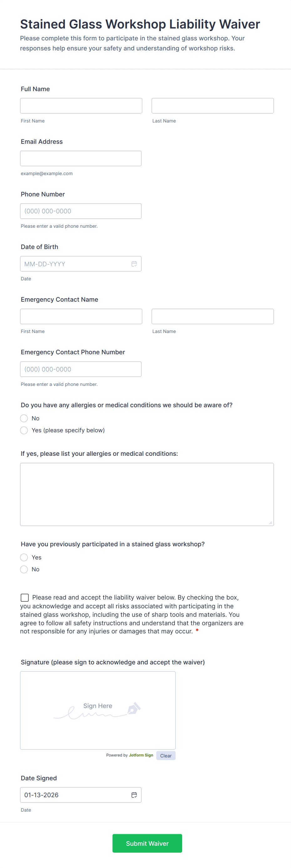
Task: Click Emergency Contact Phone Number field
Action: 81,369
